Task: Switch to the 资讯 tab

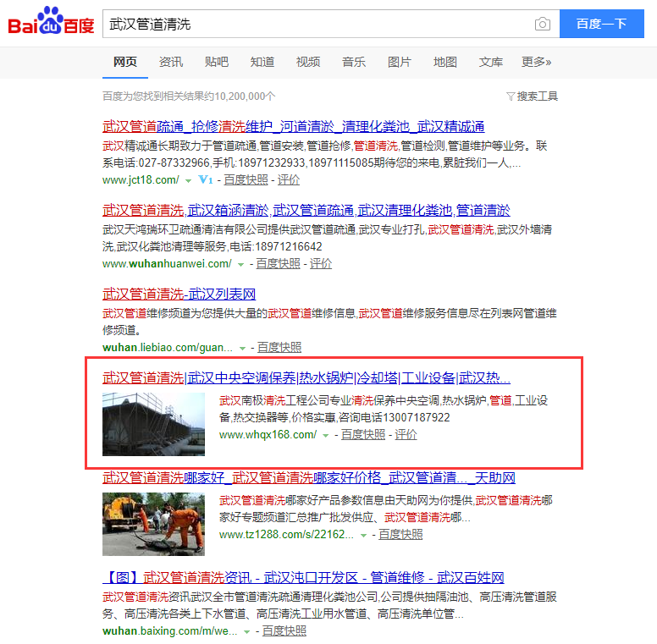Action: (171, 62)
